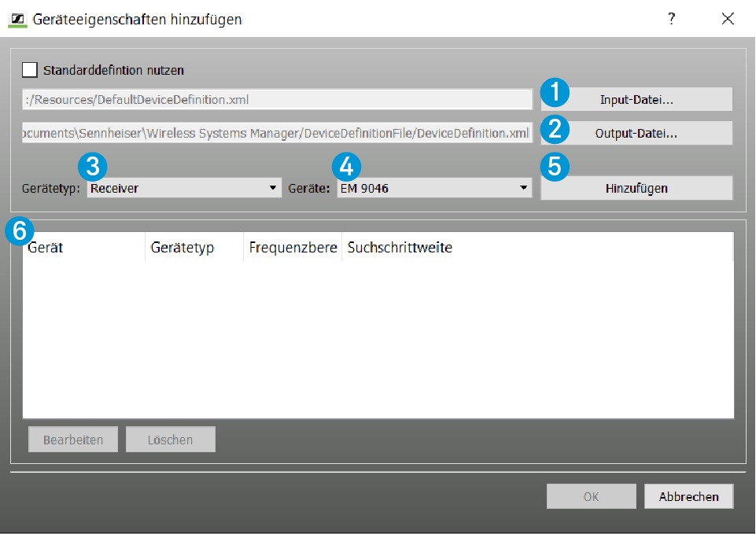This screenshot has width=756, height=534.
Task: Click the Hinzufügen button
Action: (x=636, y=188)
